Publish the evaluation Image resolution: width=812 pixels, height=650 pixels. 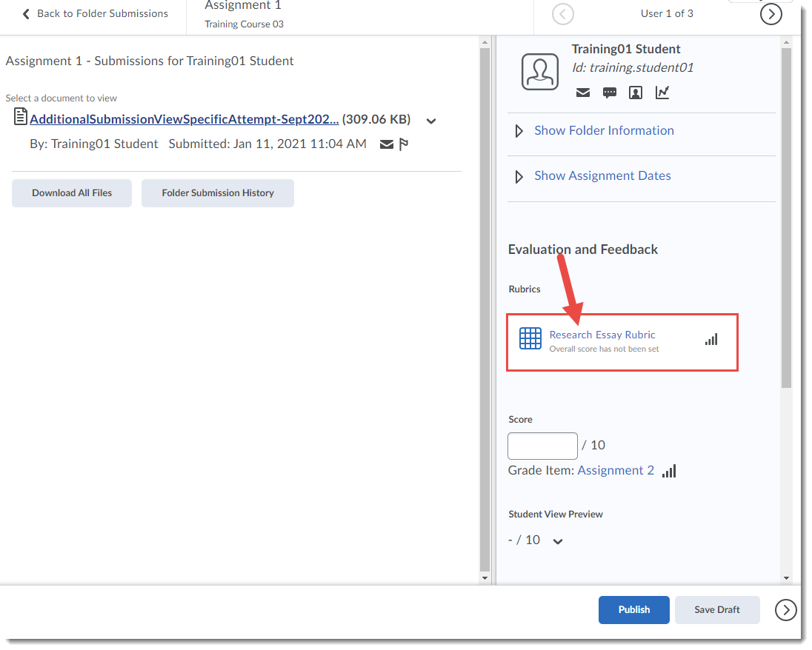(x=633, y=609)
